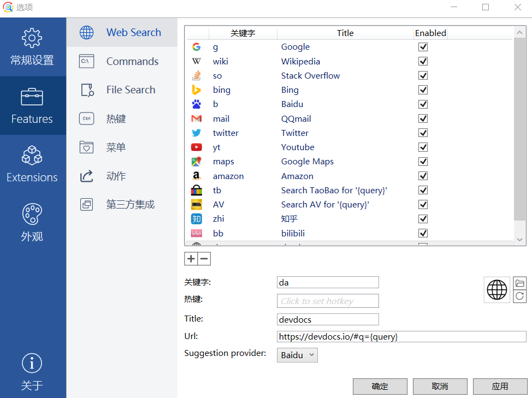532x398 pixels.
Task: Disable the Stack Overflow checkbox
Action: [x=423, y=75]
